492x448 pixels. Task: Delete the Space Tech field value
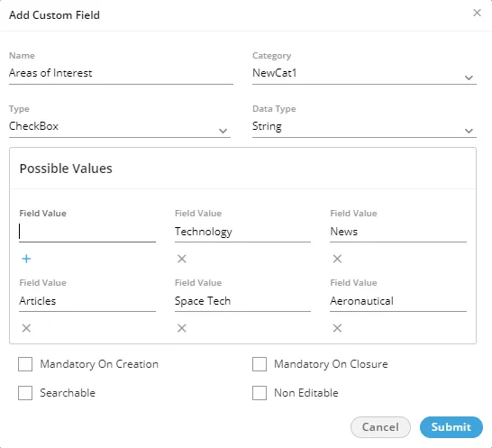[182, 328]
